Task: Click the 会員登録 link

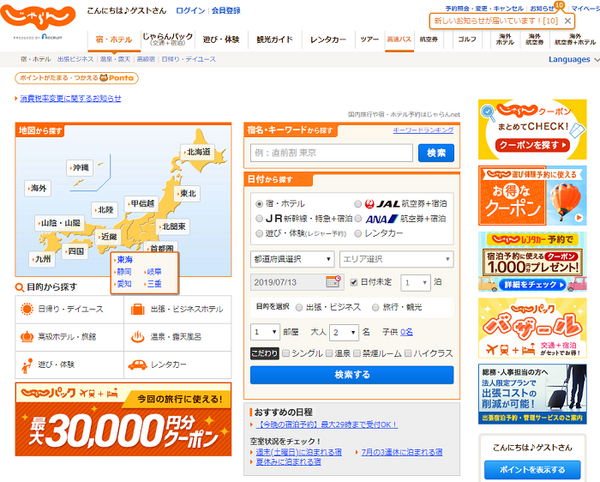Action: tap(226, 11)
